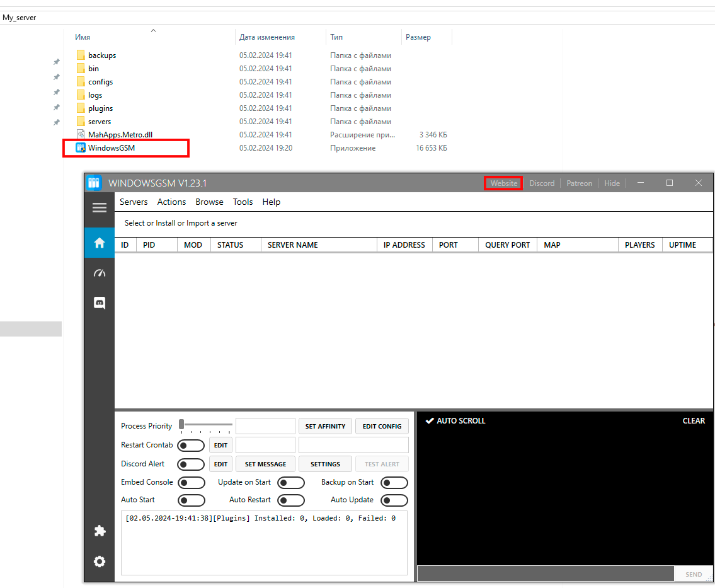
Task: Click the Restart Crontab format field
Action: [x=265, y=445]
